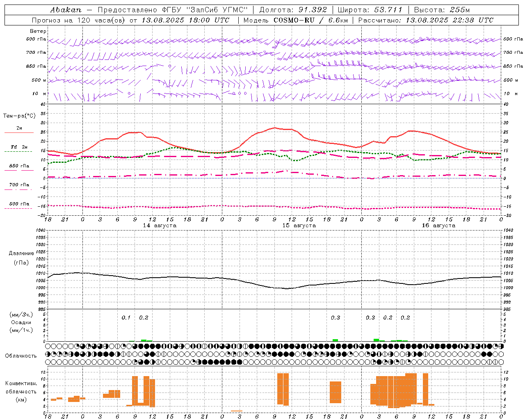Click the red 2м temperature legend line
The width and height of the screenshot is (525, 420).
point(19,133)
